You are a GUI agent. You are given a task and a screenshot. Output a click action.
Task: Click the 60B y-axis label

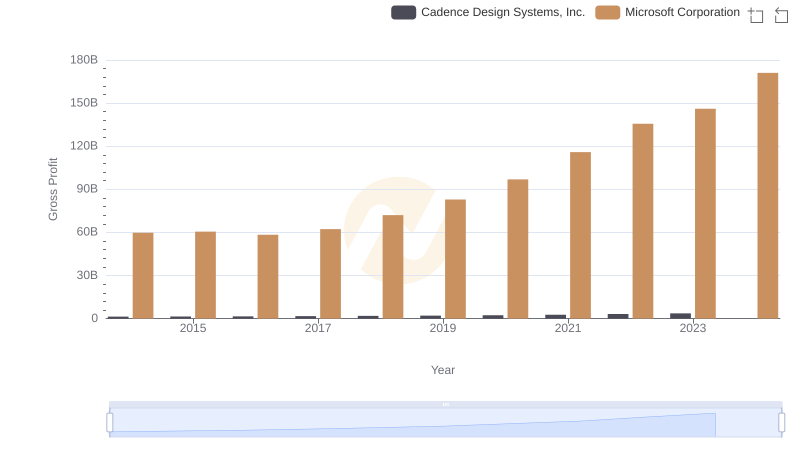(x=87, y=232)
